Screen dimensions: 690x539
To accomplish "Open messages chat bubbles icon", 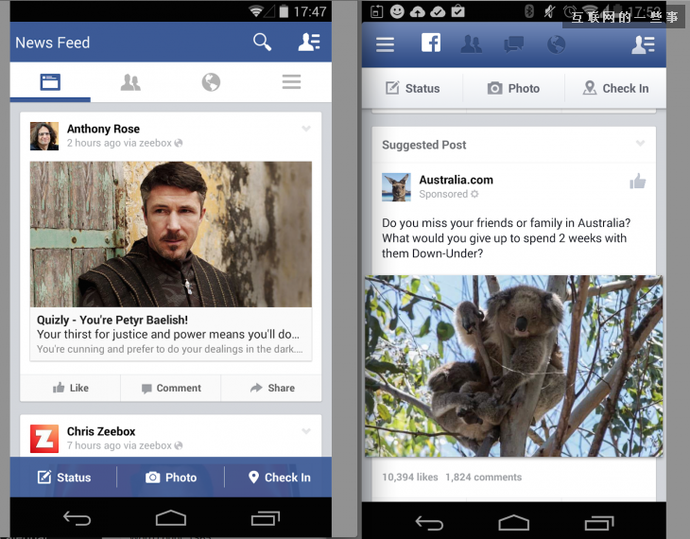I will point(514,44).
